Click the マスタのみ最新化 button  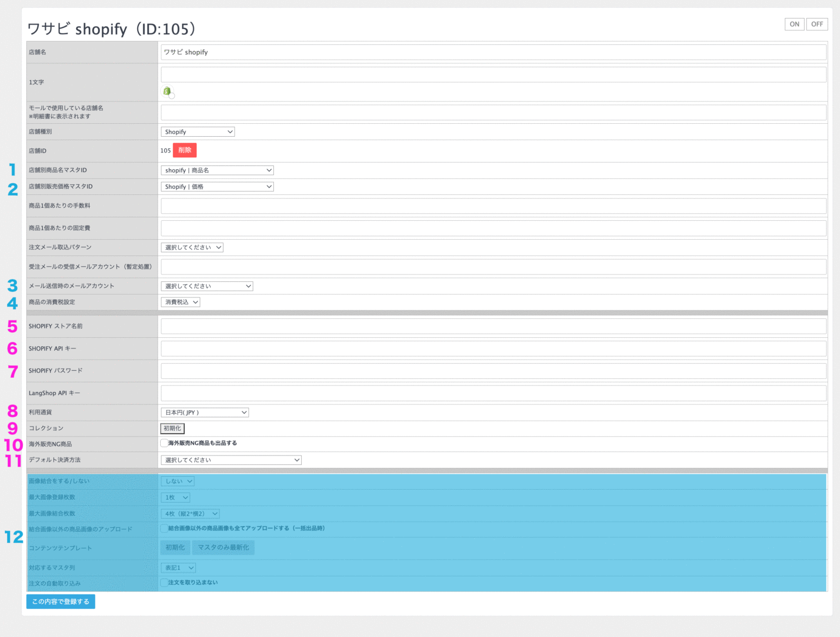point(223,547)
